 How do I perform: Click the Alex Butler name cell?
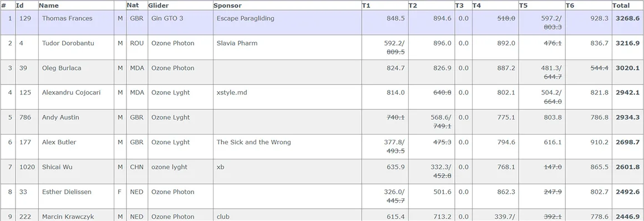(x=76, y=147)
